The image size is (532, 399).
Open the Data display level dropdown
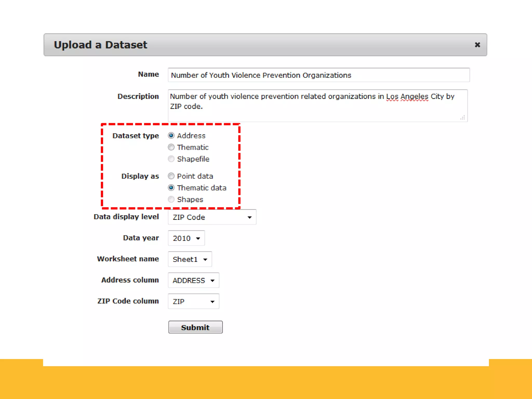212,217
